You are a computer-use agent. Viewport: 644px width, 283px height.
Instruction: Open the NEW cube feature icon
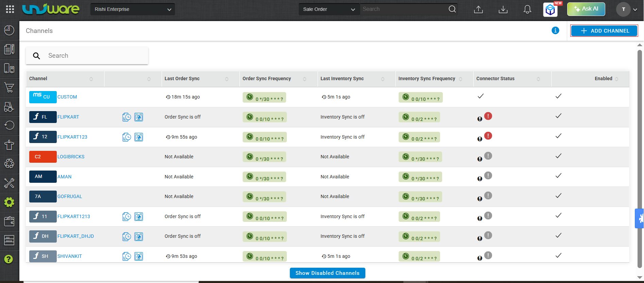pyautogui.click(x=551, y=10)
